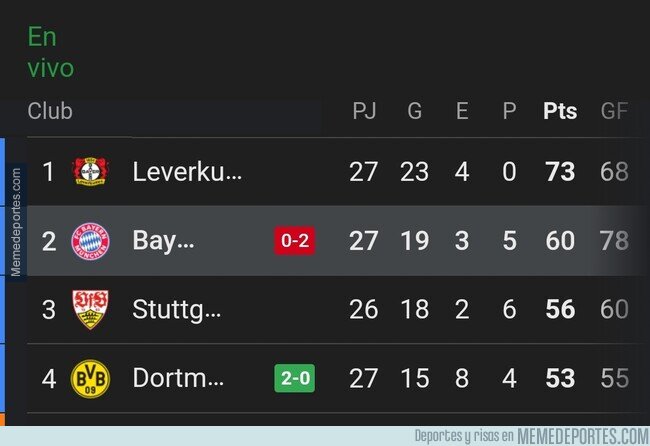Sort by the Pts column header
The height and width of the screenshot is (446, 650).
click(x=560, y=111)
